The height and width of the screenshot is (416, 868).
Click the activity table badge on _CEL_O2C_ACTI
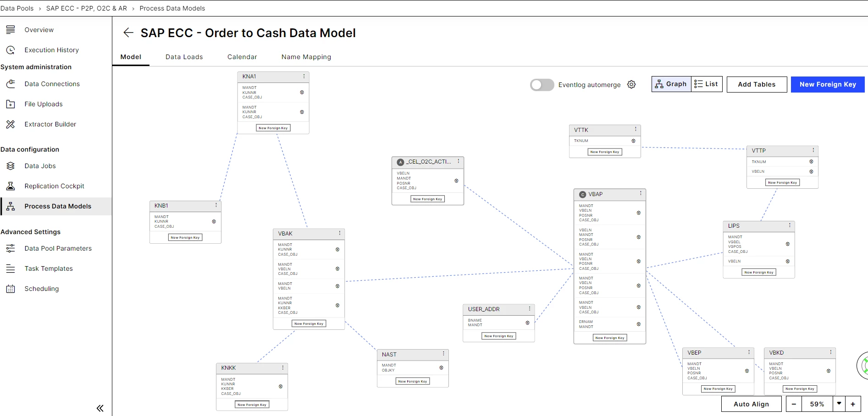(400, 162)
